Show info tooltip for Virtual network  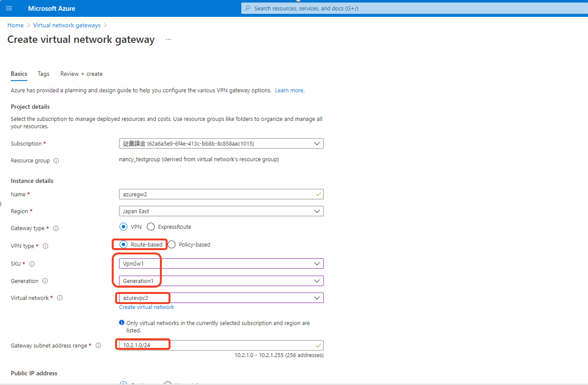coord(60,298)
